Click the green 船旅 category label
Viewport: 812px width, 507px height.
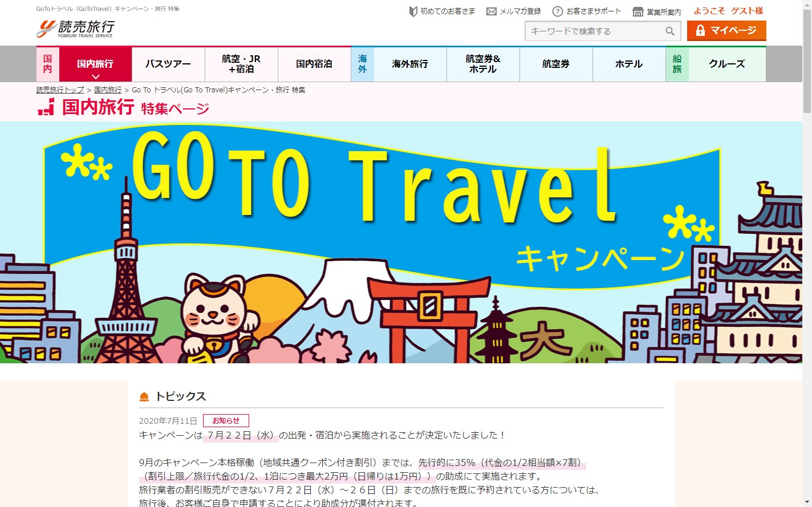pyautogui.click(x=677, y=64)
